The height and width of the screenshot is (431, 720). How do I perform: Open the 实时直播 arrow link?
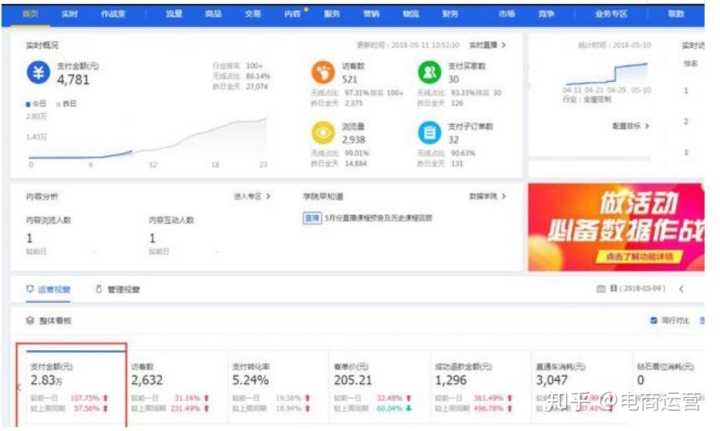(487, 45)
